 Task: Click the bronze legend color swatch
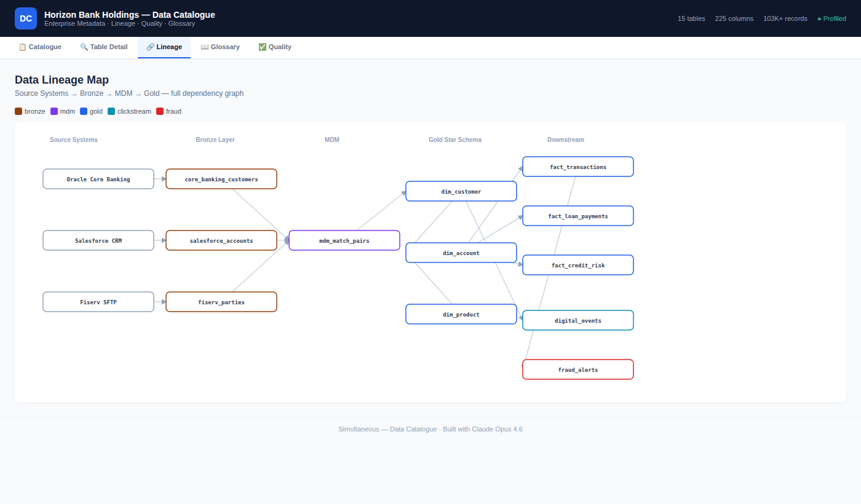tap(18, 111)
